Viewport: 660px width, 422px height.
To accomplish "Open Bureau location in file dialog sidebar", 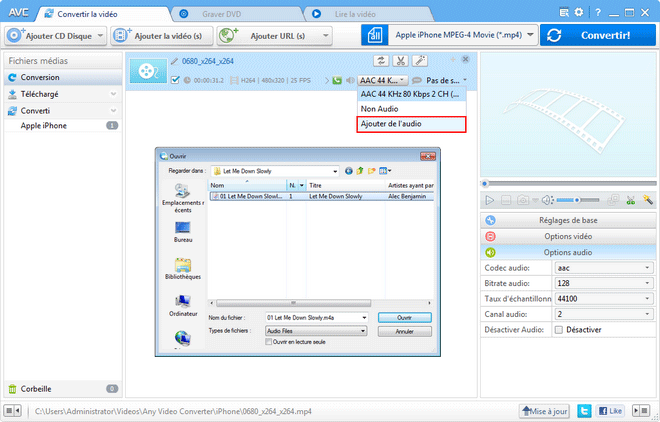I will 183,230.
